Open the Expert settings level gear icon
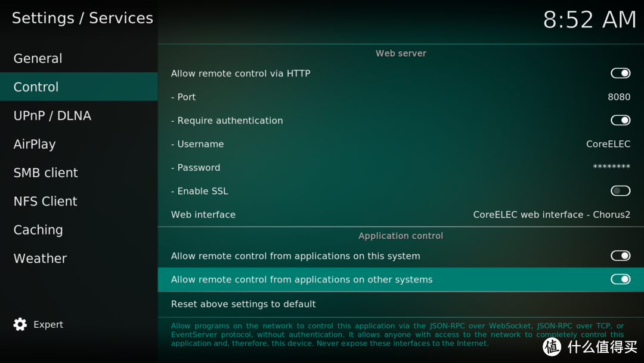 [20, 324]
